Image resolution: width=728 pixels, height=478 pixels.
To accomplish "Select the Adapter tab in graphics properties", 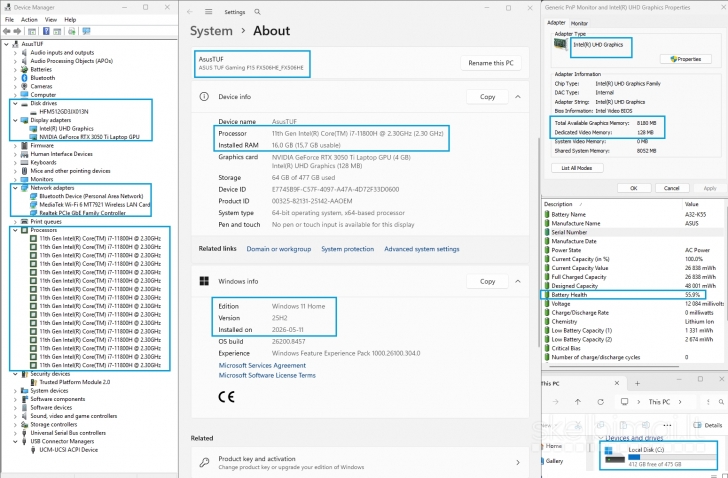I will [556, 23].
